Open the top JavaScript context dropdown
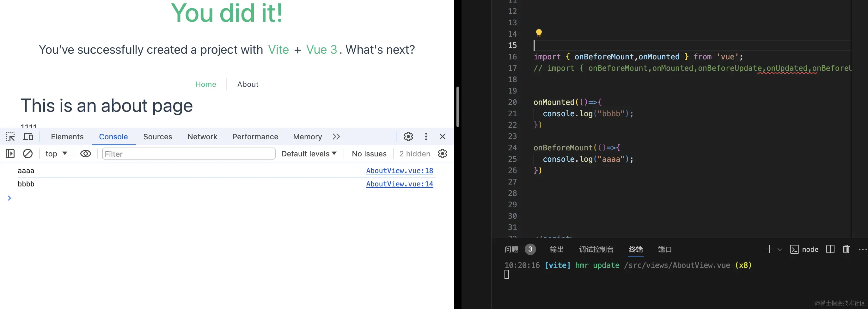This screenshot has width=868, height=309. coord(56,154)
